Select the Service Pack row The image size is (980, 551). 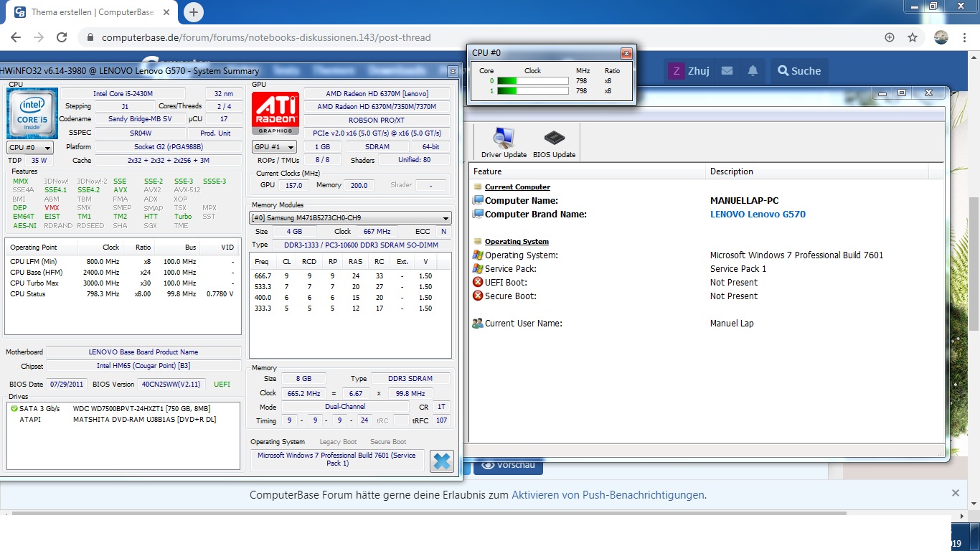(x=707, y=269)
